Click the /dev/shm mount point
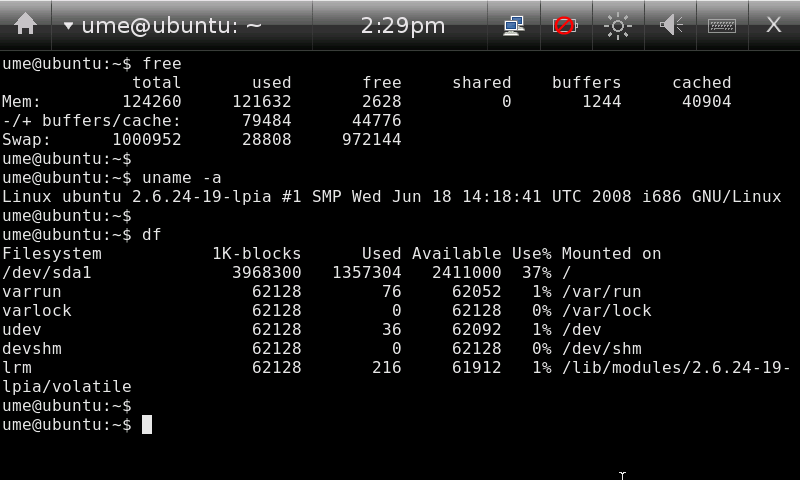This screenshot has width=800, height=480. 602,348
